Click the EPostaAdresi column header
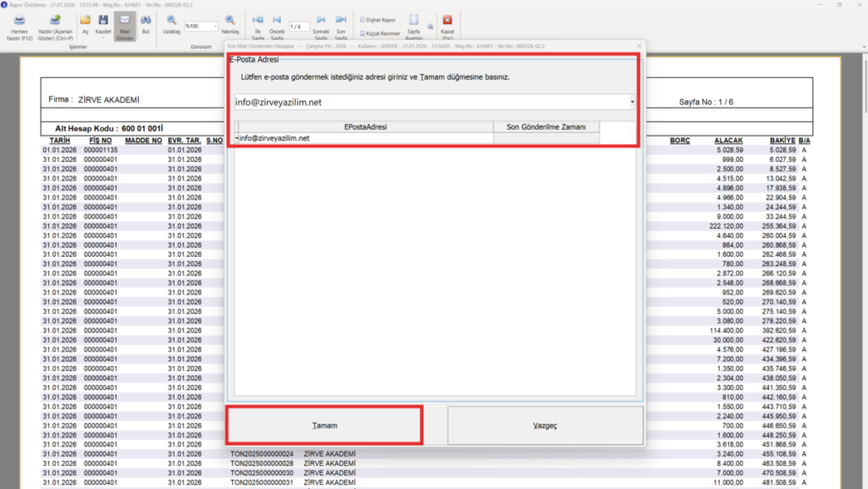Image resolution: width=868 pixels, height=489 pixels. (x=365, y=126)
